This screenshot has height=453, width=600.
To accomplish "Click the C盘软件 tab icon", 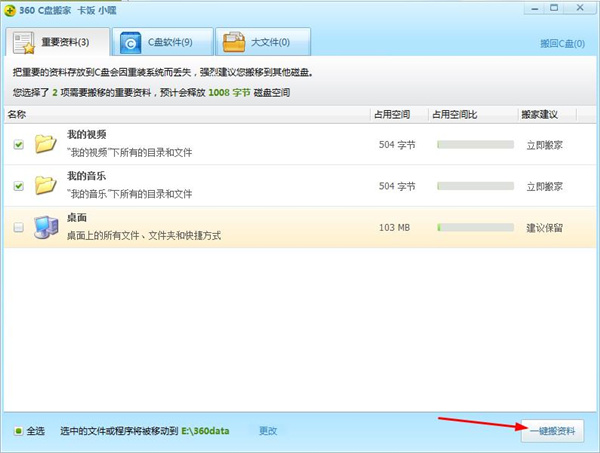I will click(x=132, y=42).
